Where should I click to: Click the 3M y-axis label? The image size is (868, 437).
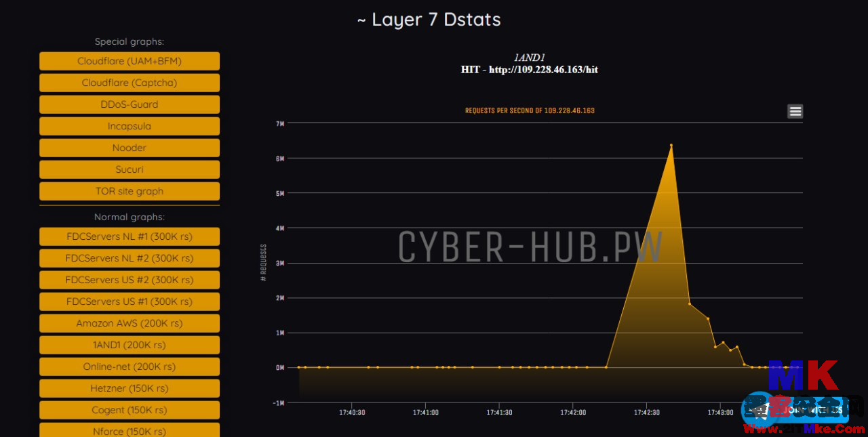coord(280,263)
